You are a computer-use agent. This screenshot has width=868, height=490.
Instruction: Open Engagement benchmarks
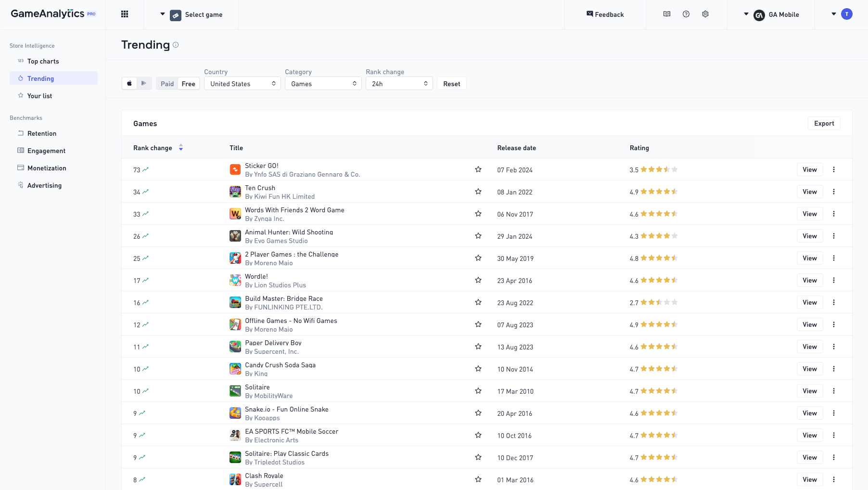(53, 151)
